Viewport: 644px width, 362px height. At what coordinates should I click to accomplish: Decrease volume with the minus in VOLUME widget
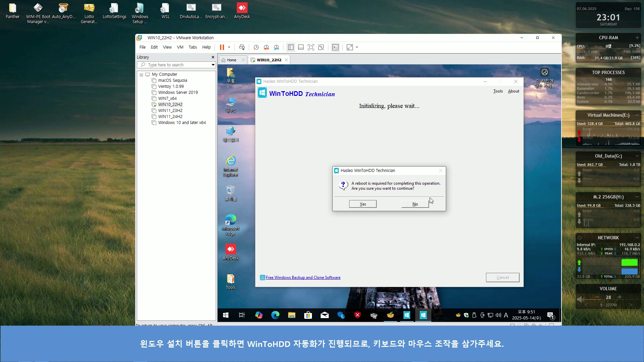(x=597, y=297)
